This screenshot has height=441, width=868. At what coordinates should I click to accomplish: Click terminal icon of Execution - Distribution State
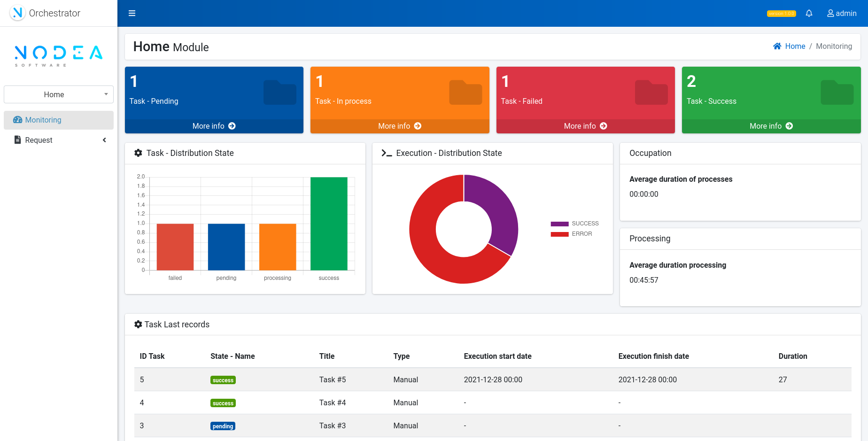(x=387, y=153)
